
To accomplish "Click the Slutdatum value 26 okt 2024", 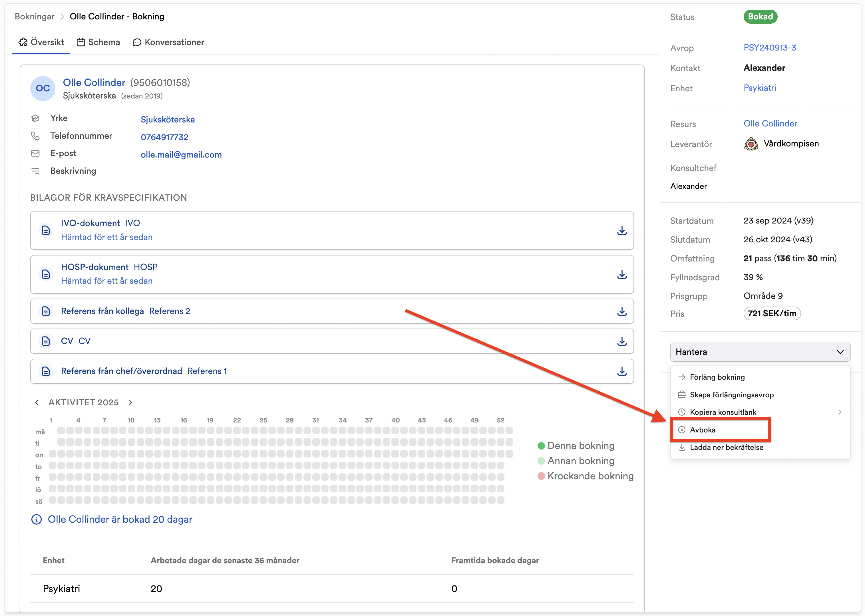I will pyautogui.click(x=778, y=239).
